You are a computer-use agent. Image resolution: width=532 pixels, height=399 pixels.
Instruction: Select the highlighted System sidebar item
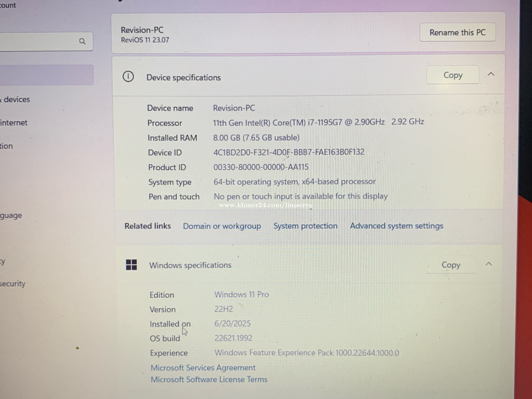[x=46, y=75]
